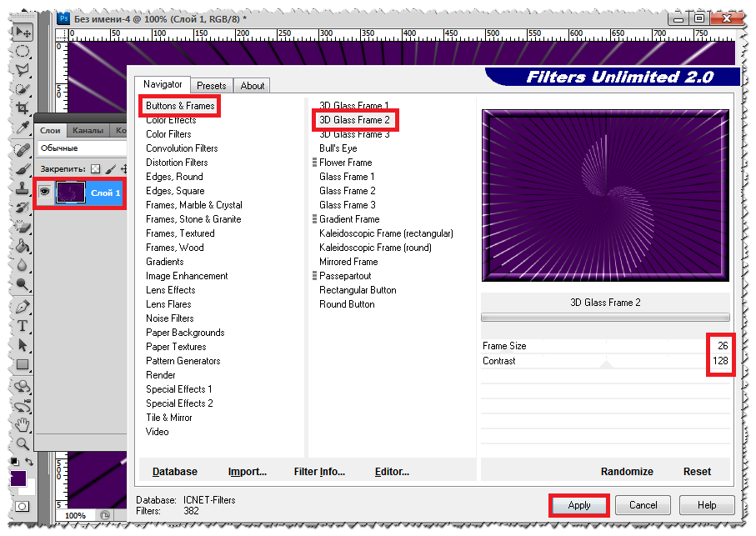Choose the Round Button filter
This screenshot has width=756, height=536.
pos(347,304)
